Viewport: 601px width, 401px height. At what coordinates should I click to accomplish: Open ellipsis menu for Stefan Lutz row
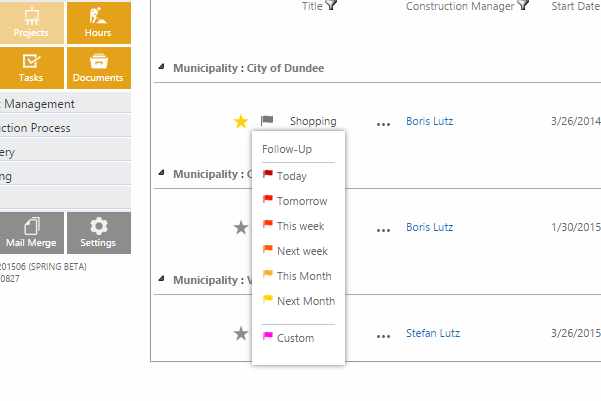tap(383, 335)
